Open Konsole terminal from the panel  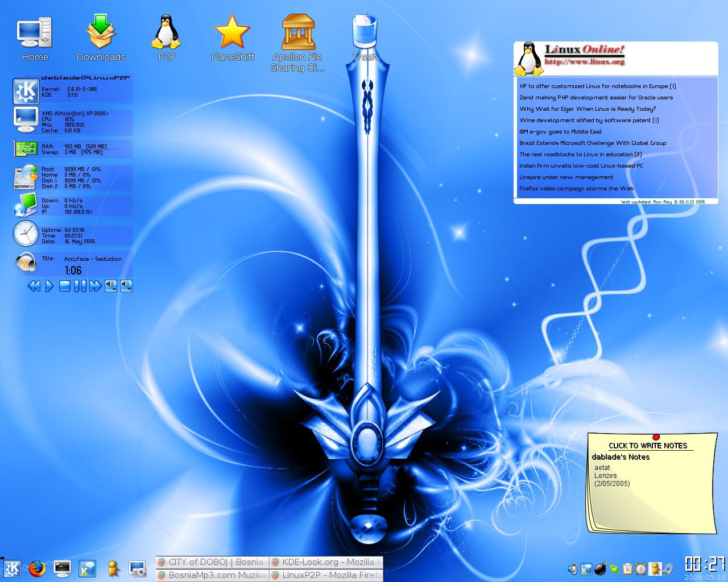click(x=63, y=568)
